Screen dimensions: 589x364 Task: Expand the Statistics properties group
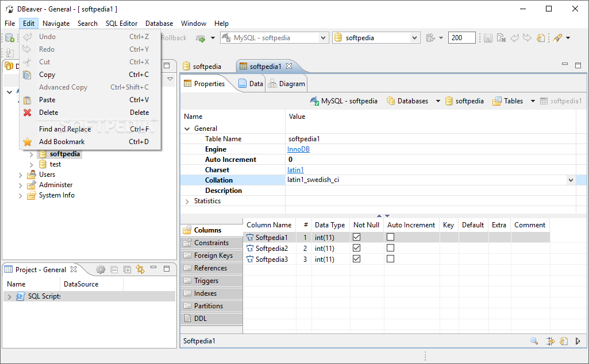click(187, 201)
